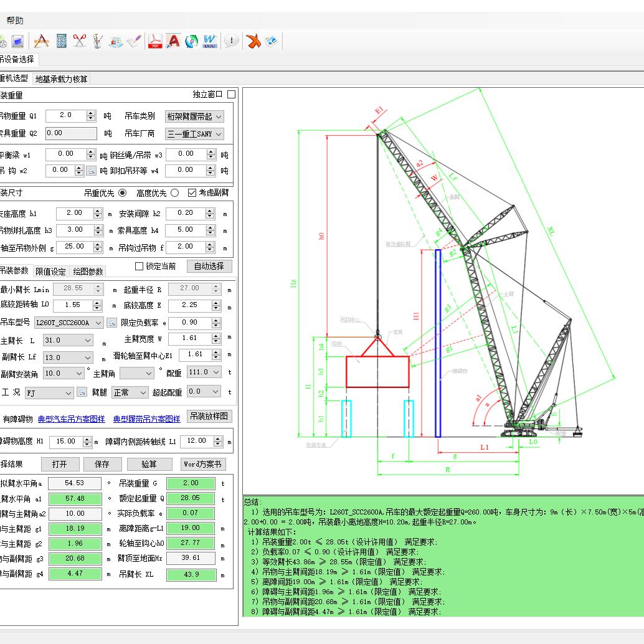644x644 pixels.
Task: Click the exclamation speech bubble icon
Action: 231,41
